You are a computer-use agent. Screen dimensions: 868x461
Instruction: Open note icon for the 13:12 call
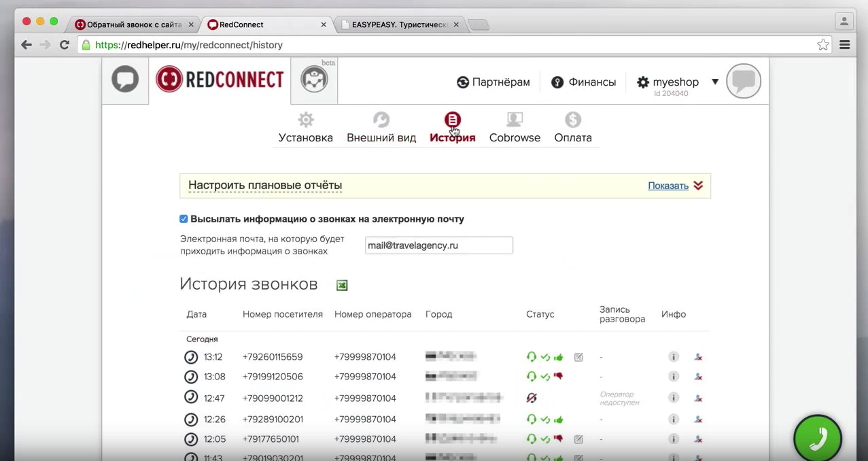tap(578, 357)
